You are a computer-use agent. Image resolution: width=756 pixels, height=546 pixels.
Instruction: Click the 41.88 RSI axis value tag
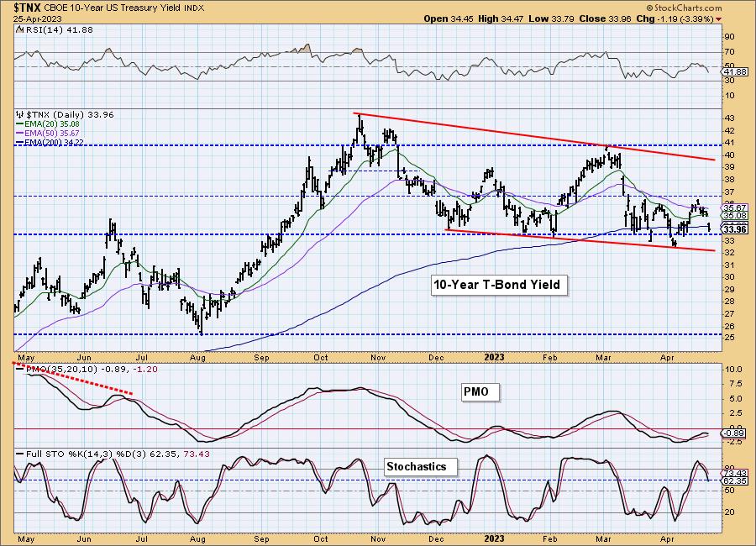click(x=735, y=71)
